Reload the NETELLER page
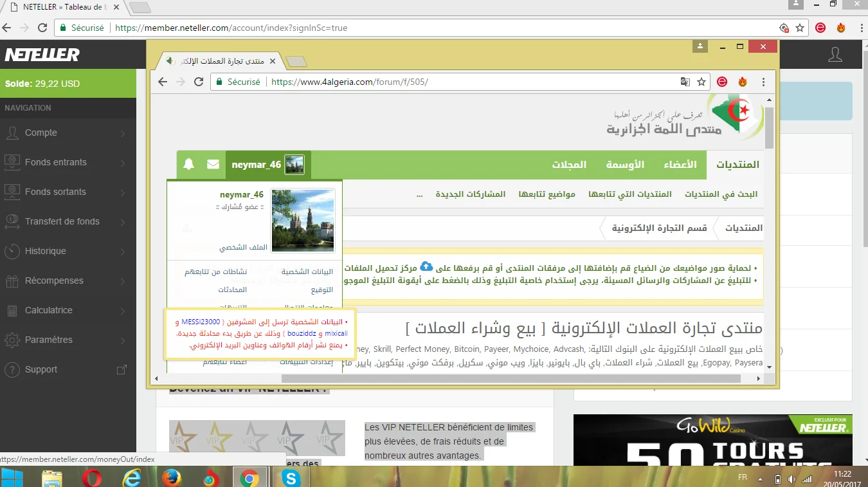 pos(42,28)
